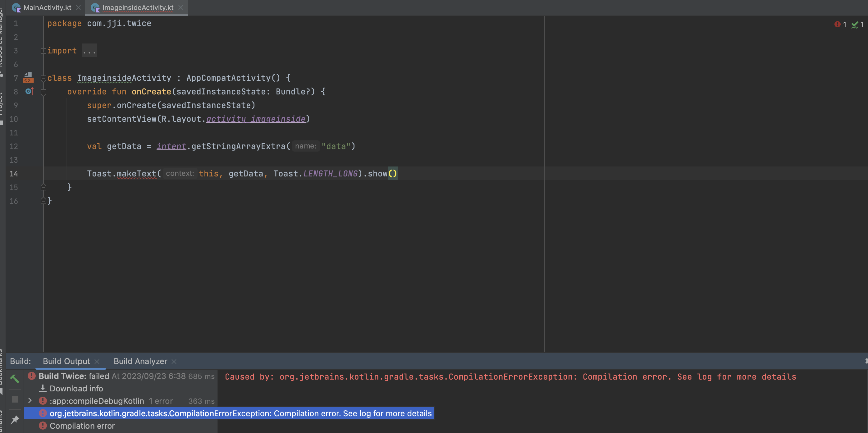Image resolution: width=868 pixels, height=433 pixels.
Task: Click the error icon beside Compilation error
Action: pyautogui.click(x=43, y=426)
